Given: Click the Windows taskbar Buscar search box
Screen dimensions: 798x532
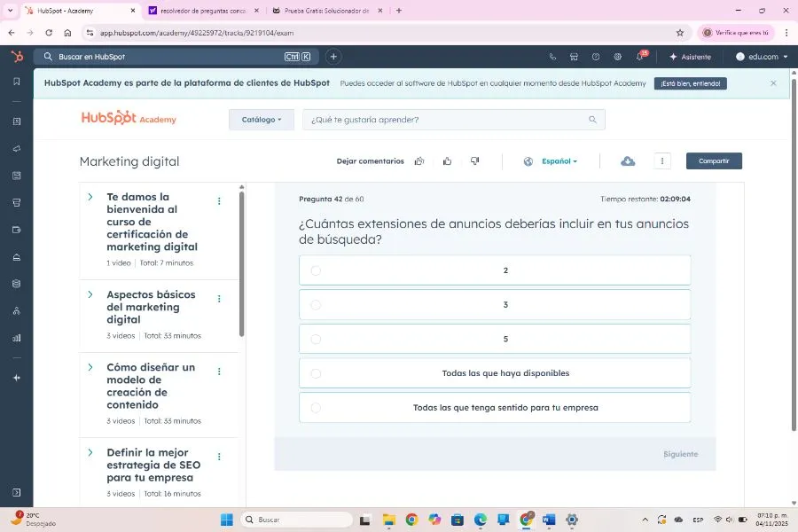Looking at the screenshot, I should (296, 520).
